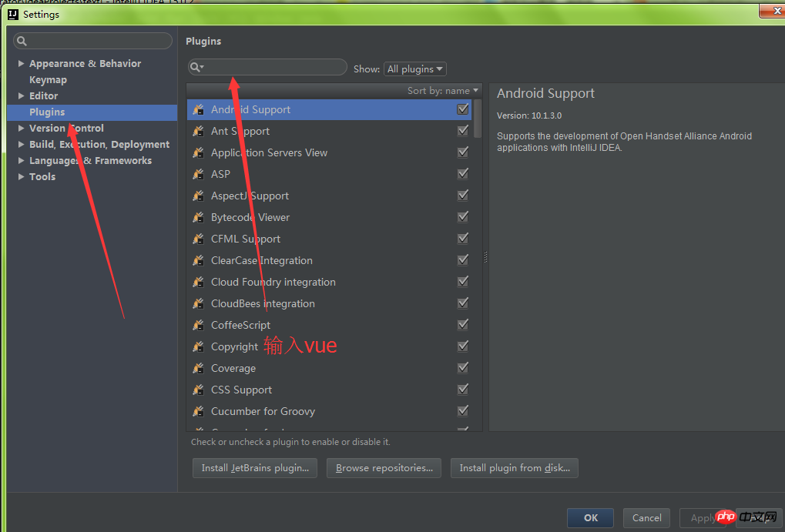The height and width of the screenshot is (532, 785).
Task: Focus the settings search field
Action: [92, 41]
